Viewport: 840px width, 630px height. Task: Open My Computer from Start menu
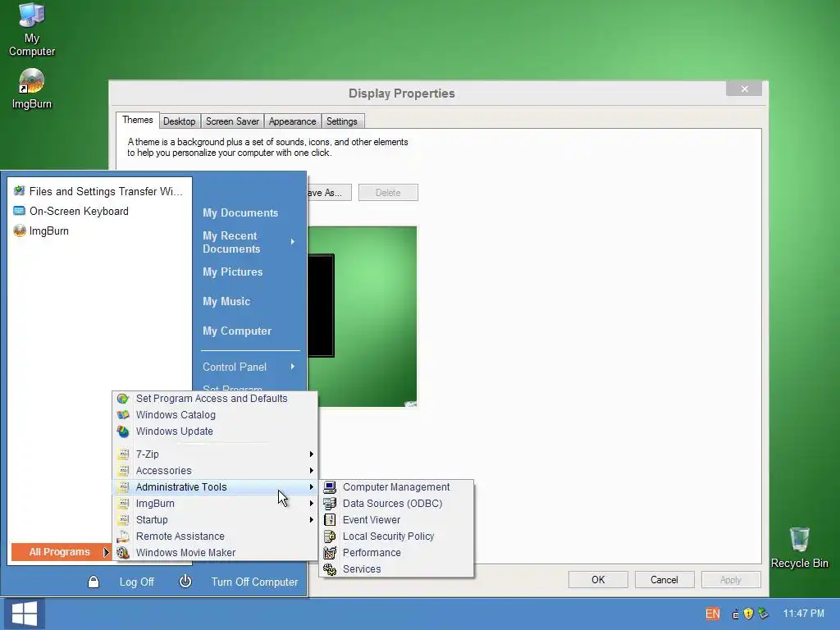[x=237, y=331]
